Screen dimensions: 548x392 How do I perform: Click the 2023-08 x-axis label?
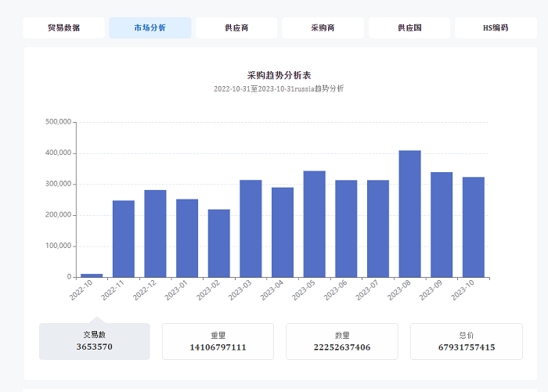pos(398,290)
